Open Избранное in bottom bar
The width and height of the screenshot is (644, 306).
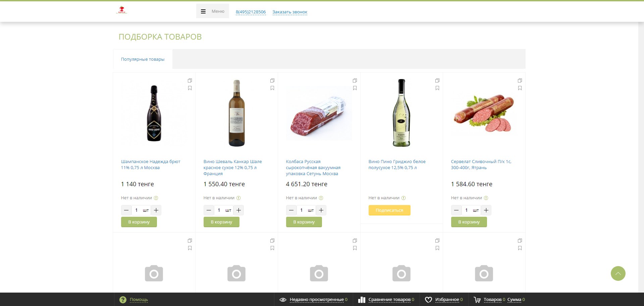pyautogui.click(x=447, y=300)
